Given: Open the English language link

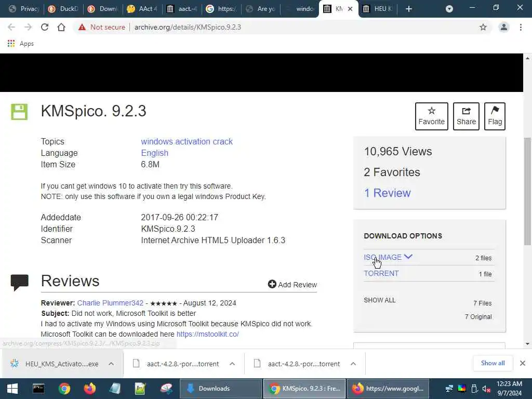Looking at the screenshot, I should tap(154, 153).
